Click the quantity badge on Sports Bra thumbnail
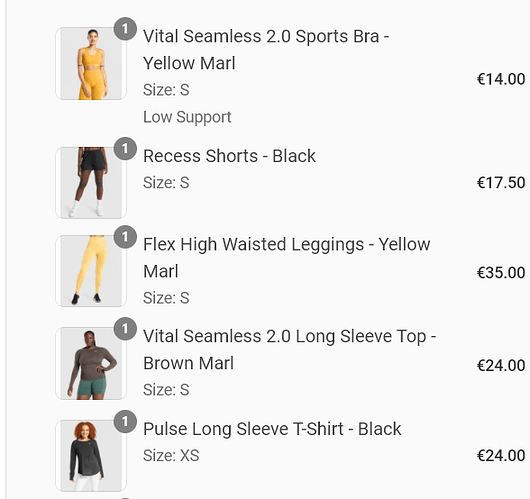This screenshot has height=499, width=530. [x=125, y=29]
